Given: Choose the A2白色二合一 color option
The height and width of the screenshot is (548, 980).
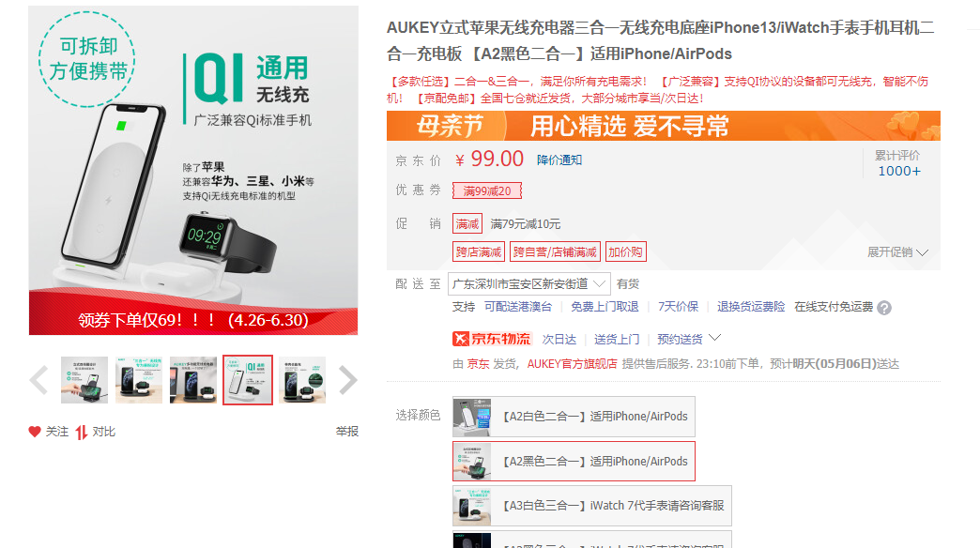Looking at the screenshot, I should (574, 417).
